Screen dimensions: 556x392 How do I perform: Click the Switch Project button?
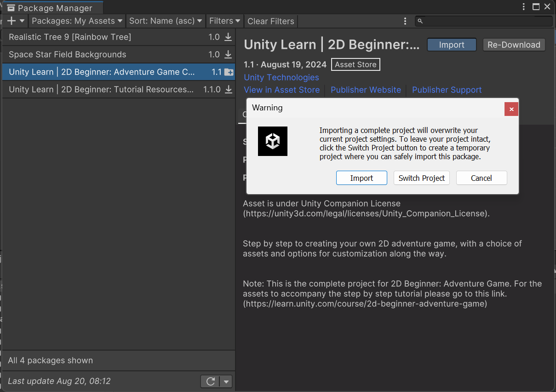(x=421, y=178)
